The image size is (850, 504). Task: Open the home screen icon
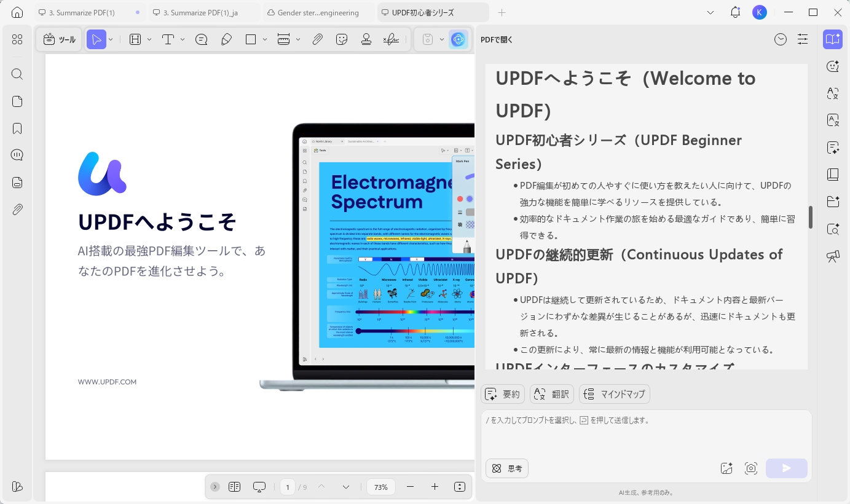click(17, 12)
